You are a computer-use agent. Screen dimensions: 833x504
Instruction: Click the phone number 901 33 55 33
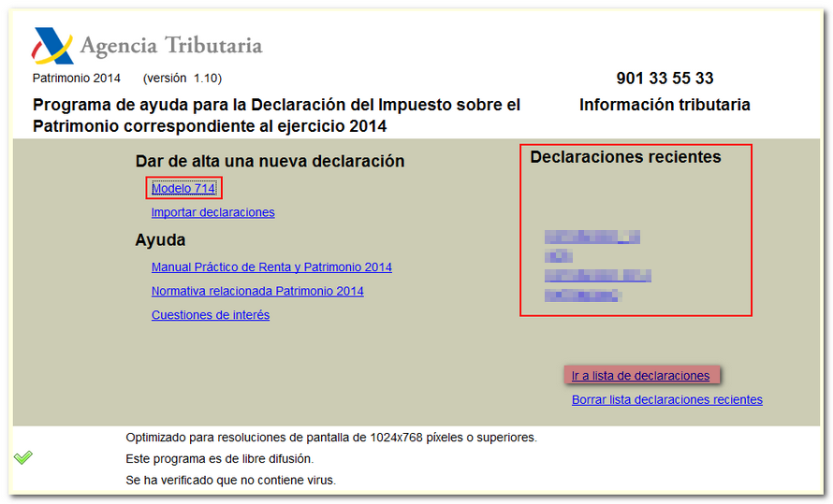(665, 79)
